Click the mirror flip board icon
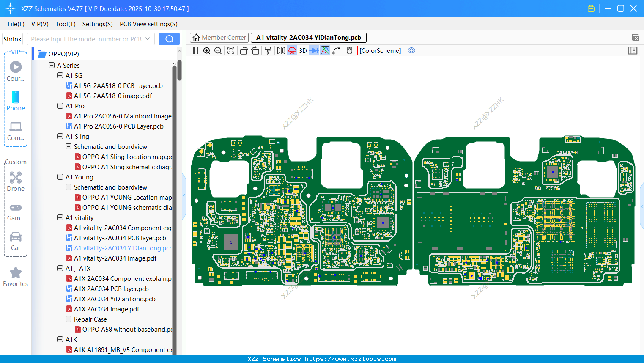Viewport: 644px width, 363px height. pos(280,50)
